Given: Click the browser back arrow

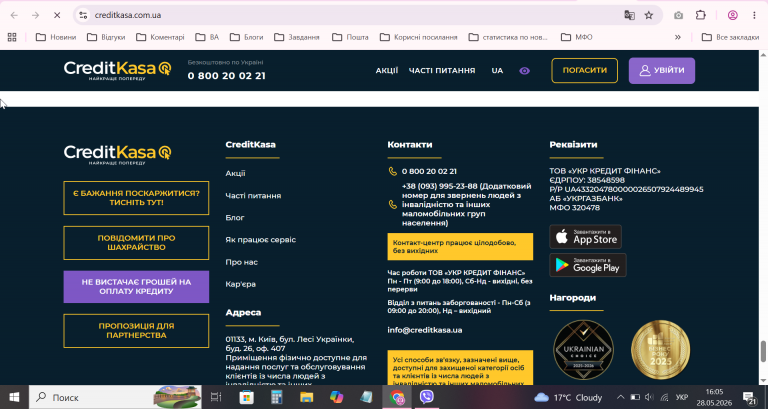Looking at the screenshot, I should point(14,15).
